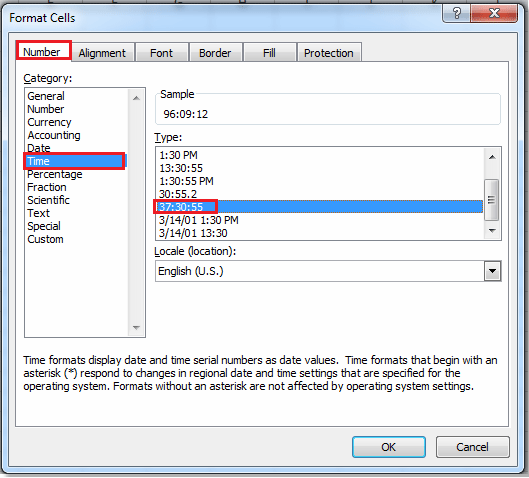Click the Help question mark icon
The height and width of the screenshot is (478, 529).
(x=456, y=13)
